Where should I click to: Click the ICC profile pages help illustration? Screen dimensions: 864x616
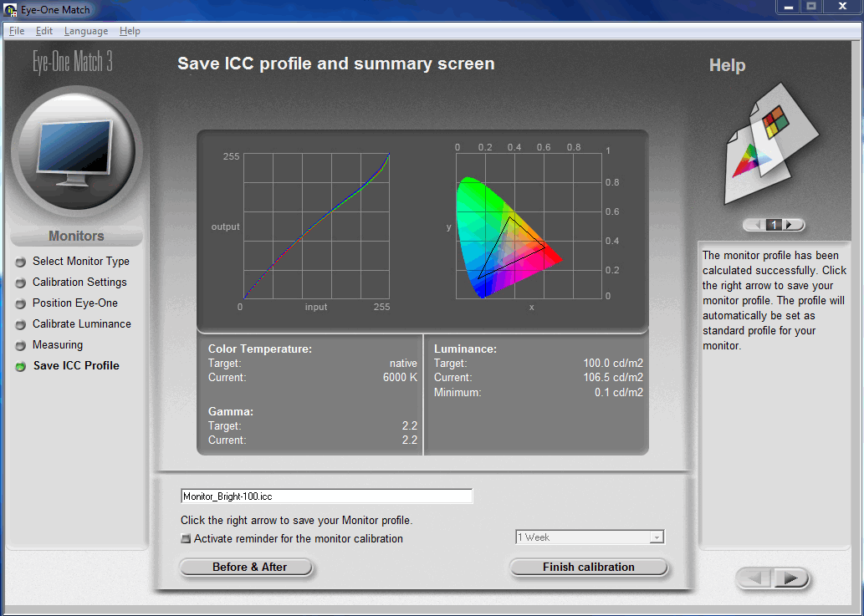tap(771, 143)
